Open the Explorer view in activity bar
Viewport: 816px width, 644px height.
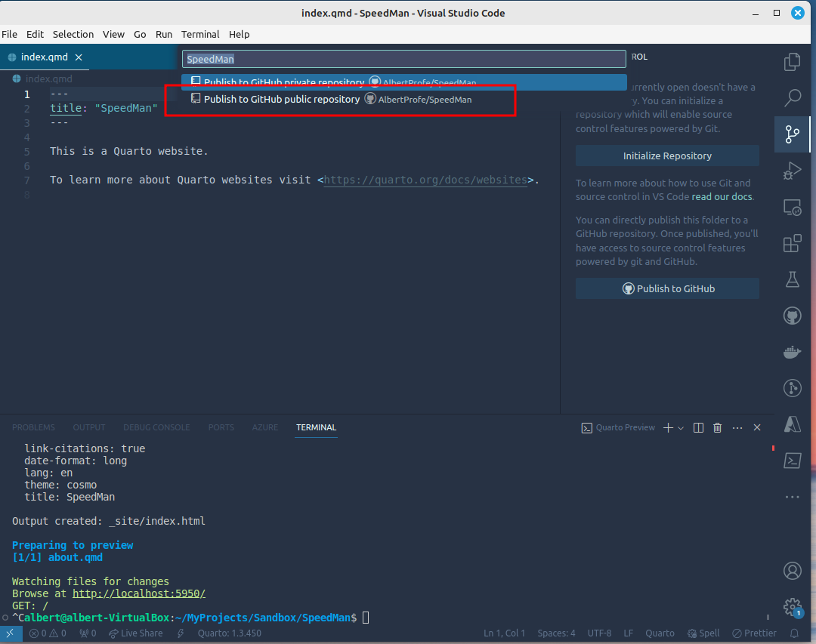click(x=792, y=62)
